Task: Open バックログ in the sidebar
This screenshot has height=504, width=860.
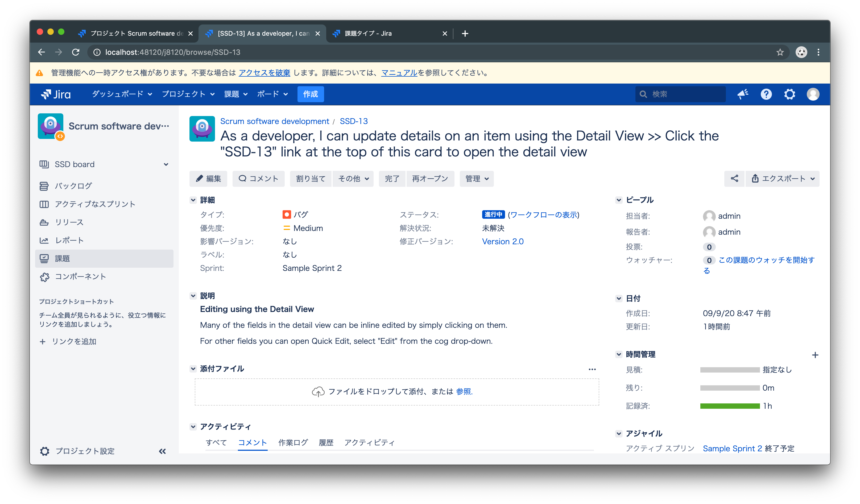Action: click(104, 186)
